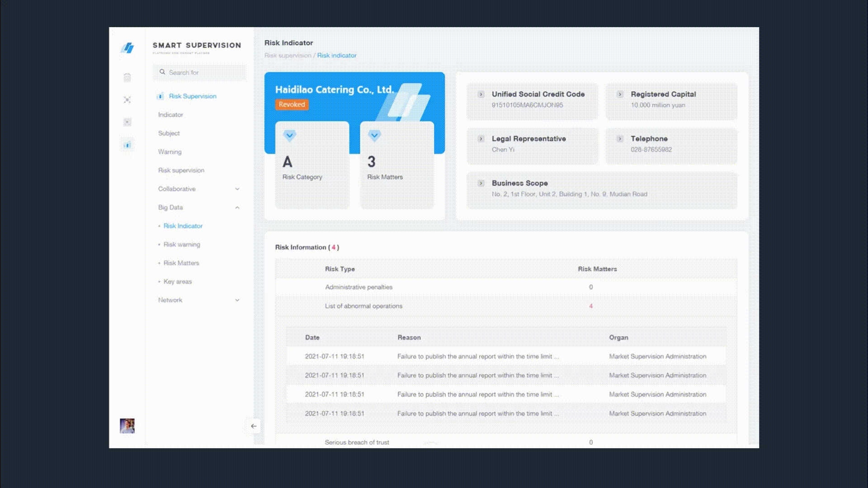This screenshot has width=868, height=488.
Task: Select the Key areas submenu item
Action: (178, 282)
